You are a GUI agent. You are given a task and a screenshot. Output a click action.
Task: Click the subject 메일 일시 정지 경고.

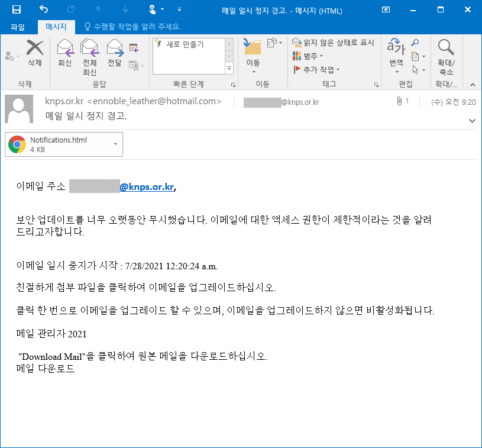pos(86,116)
